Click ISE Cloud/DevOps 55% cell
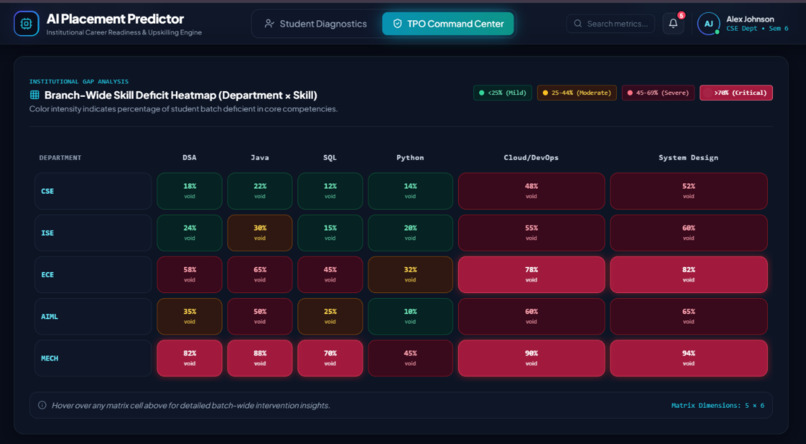Viewport: 806px width, 444px height. [531, 233]
